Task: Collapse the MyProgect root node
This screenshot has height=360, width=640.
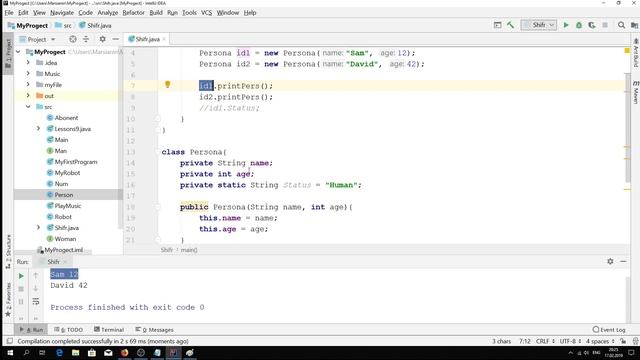Action: click(18, 52)
